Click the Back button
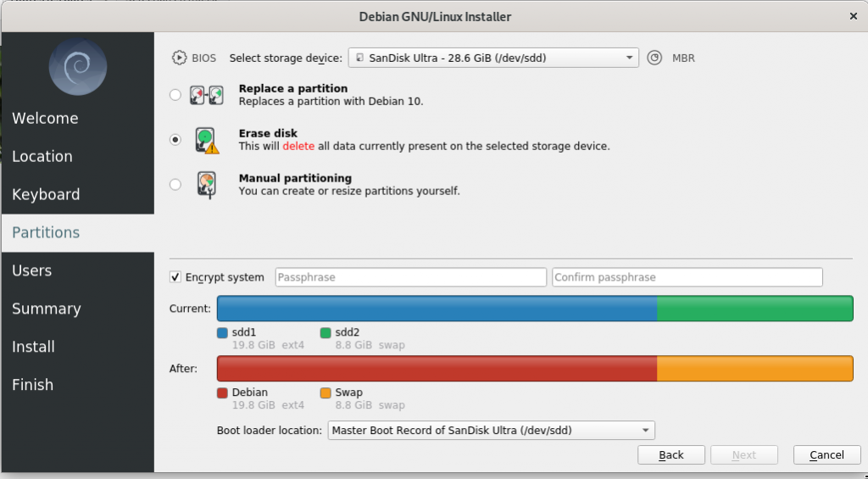This screenshot has height=479, width=868. [x=671, y=454]
